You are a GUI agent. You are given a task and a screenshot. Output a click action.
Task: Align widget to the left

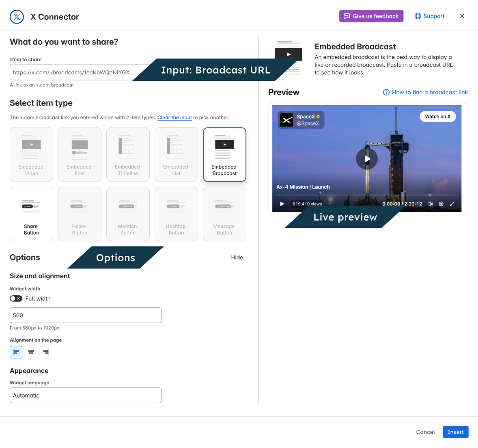(16, 352)
